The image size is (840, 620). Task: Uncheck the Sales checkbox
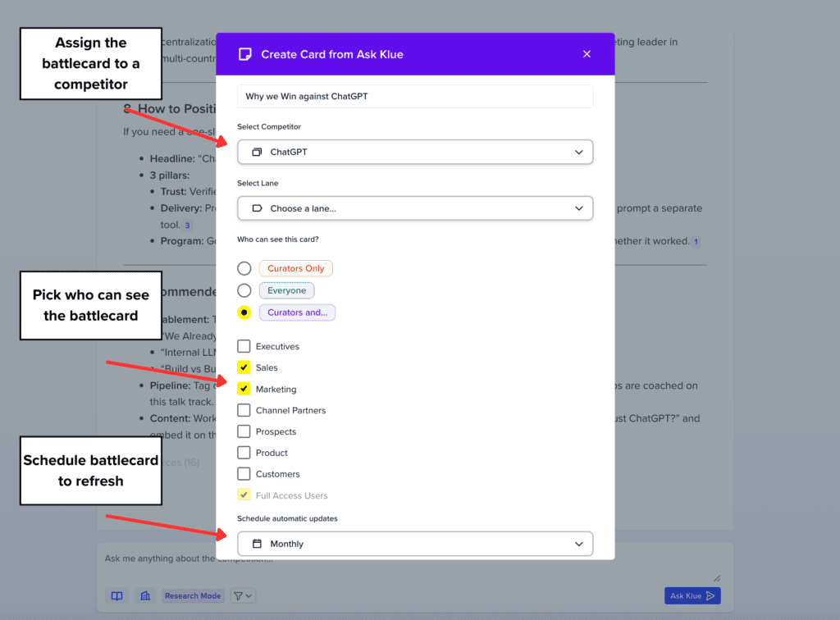[x=244, y=367]
